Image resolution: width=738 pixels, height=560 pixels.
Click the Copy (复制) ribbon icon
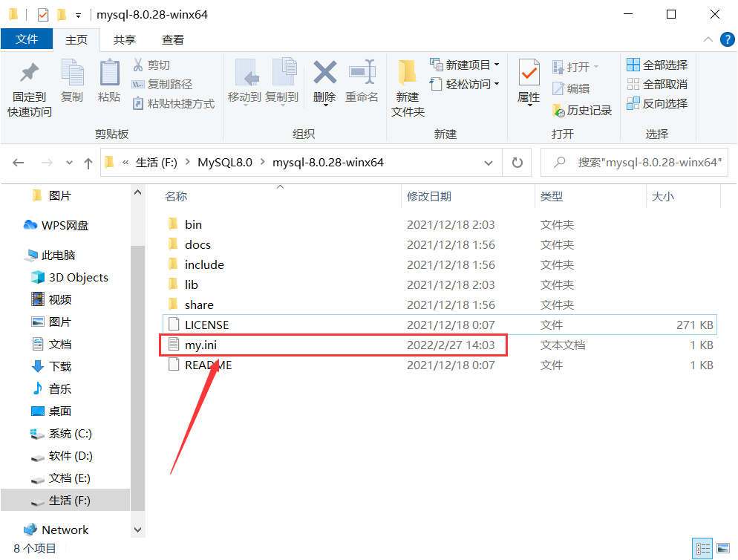click(x=72, y=72)
